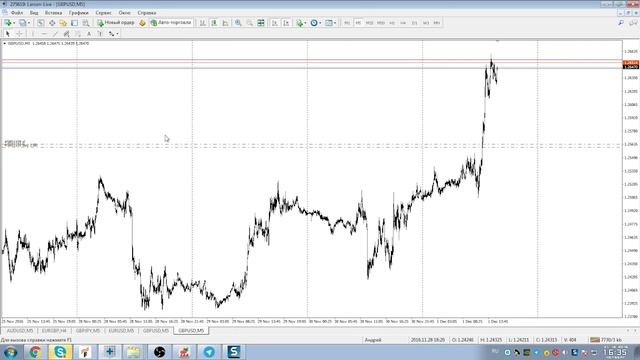Expand the Profiles dropdown arrow
The height and width of the screenshot is (360, 640).
click(x=29, y=23)
